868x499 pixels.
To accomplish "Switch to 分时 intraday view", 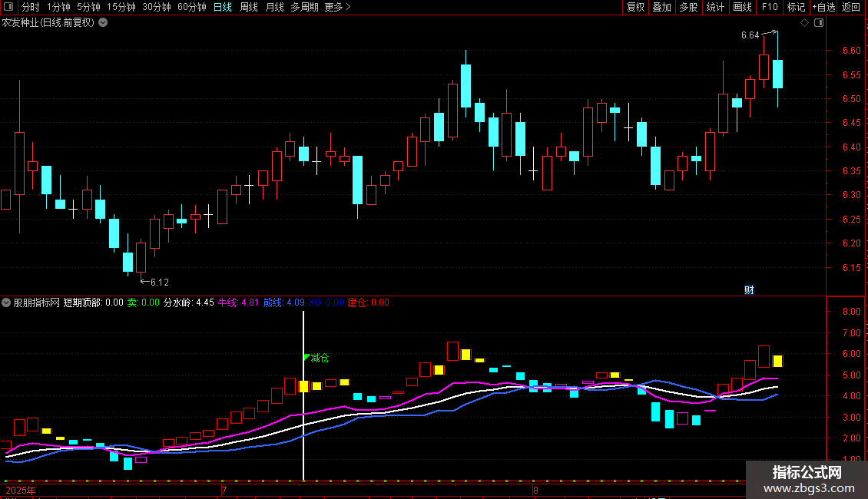I will (x=31, y=7).
